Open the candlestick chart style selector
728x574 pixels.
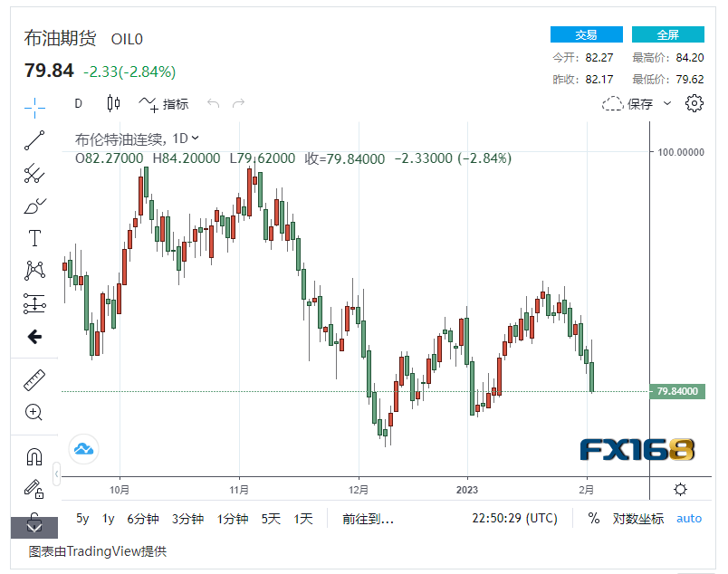(113, 103)
